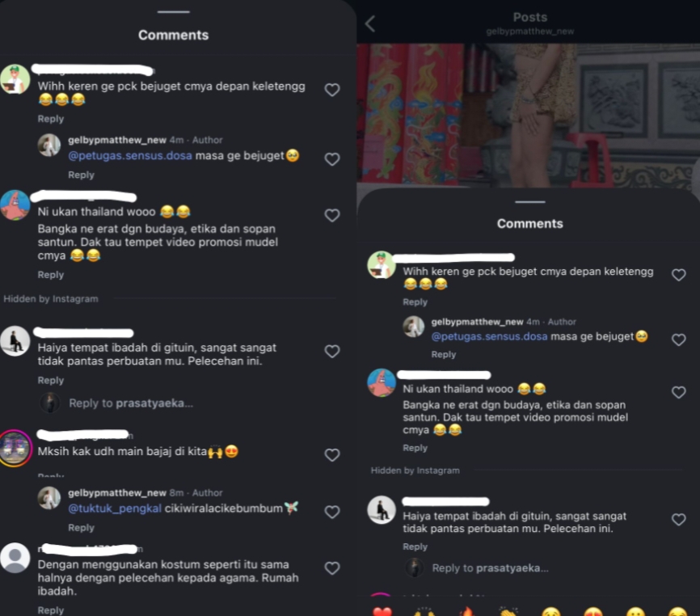
Task: Like the 'Haiya tempat ibadah' comment in left panel
Action: 331,352
